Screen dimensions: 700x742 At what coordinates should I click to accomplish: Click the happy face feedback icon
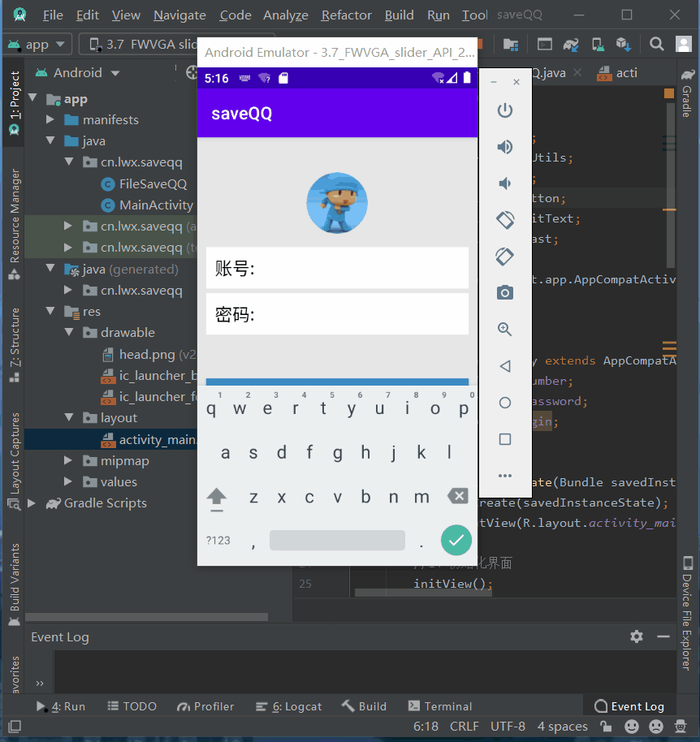631,726
